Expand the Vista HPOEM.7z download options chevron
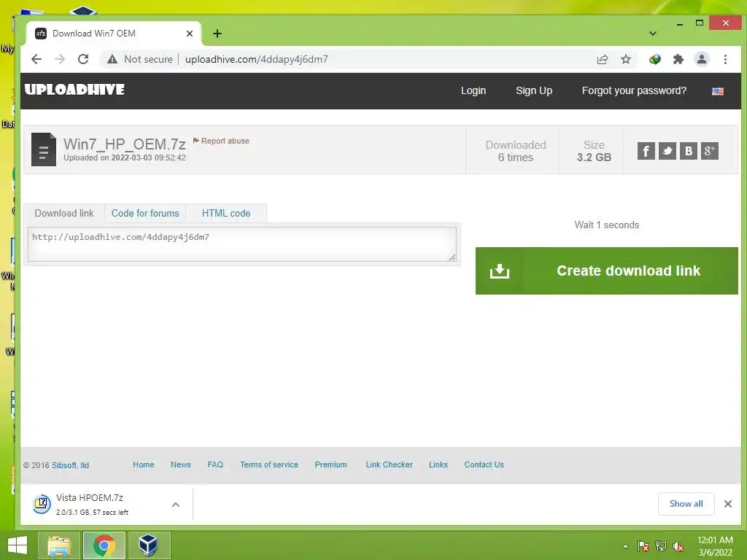Viewport: 747px width, 560px height. (176, 505)
